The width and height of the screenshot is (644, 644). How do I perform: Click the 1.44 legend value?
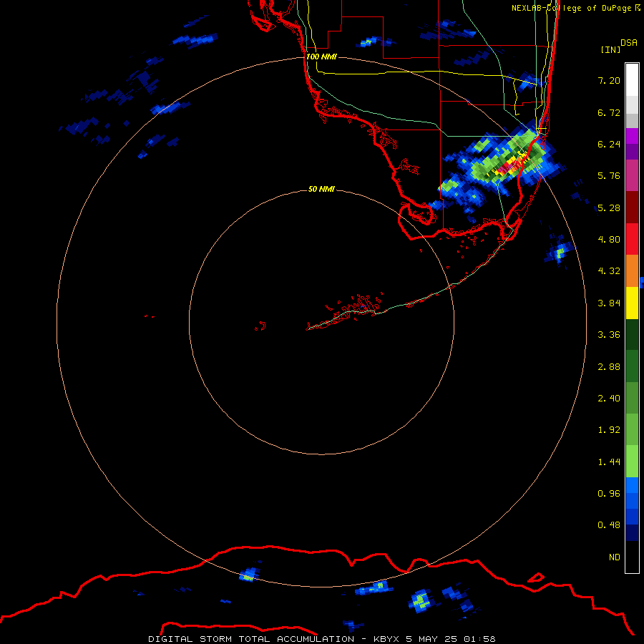click(x=609, y=462)
